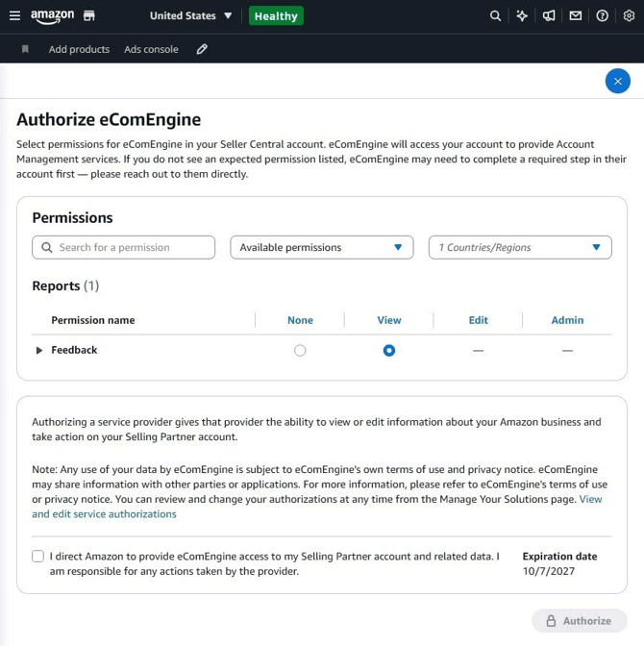Open the storefront icon next to the logo
This screenshot has height=646, width=644.
(89, 15)
